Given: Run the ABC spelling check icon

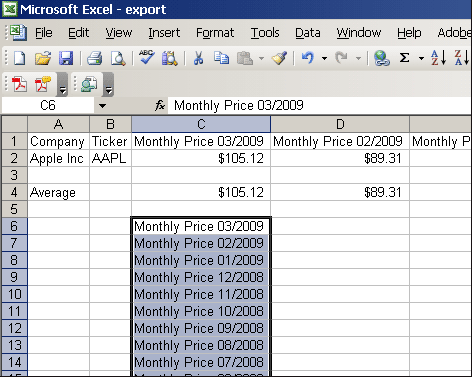Looking at the screenshot, I should [146, 58].
